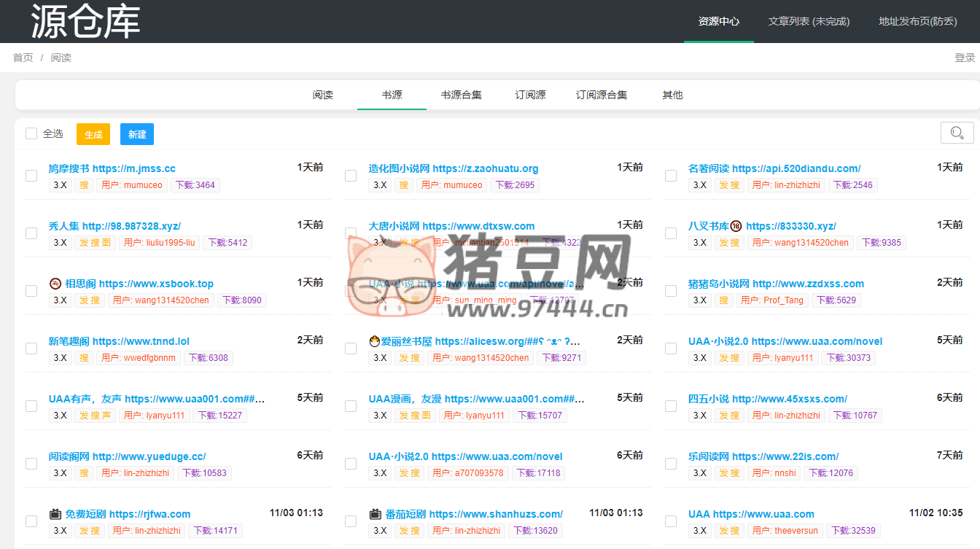Tick the 四五小说 row checkbox
Image resolution: width=980 pixels, height=549 pixels.
671,406
